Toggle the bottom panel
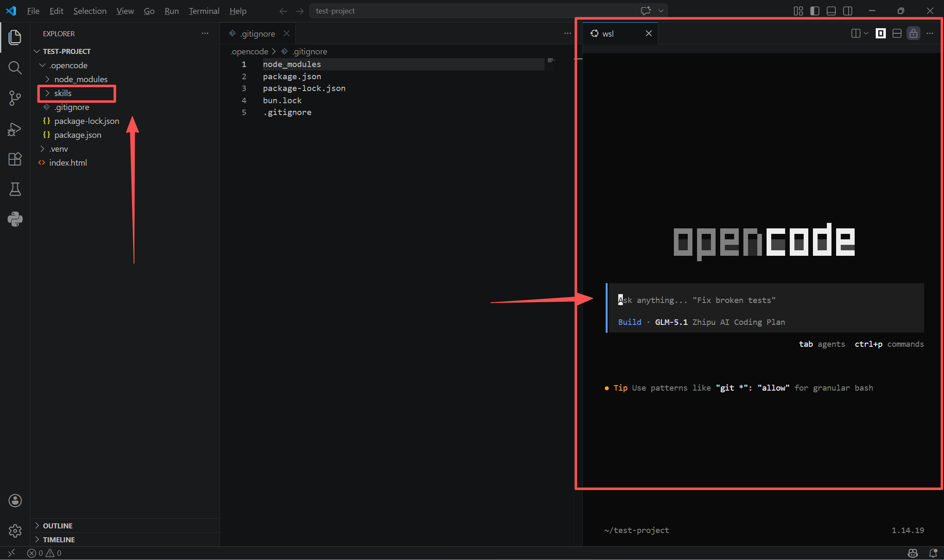This screenshot has height=560, width=944. [831, 11]
